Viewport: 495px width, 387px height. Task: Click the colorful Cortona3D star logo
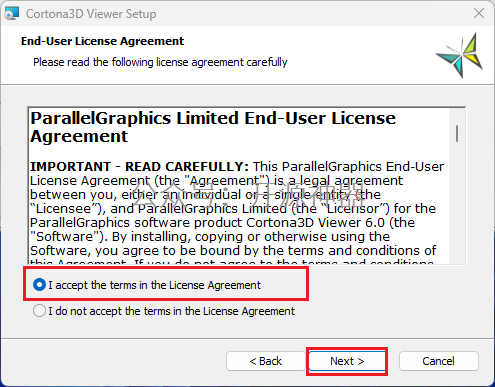pyautogui.click(x=461, y=55)
